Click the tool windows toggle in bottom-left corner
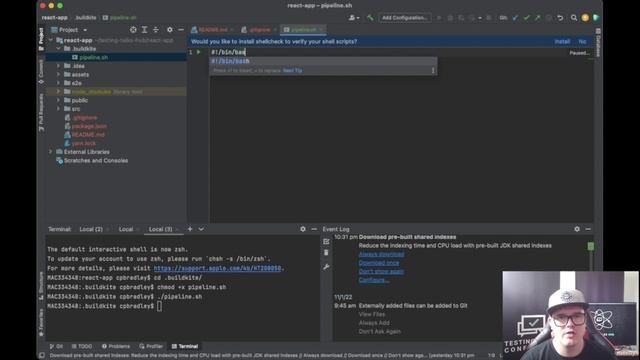The image size is (640, 360). click(41, 356)
